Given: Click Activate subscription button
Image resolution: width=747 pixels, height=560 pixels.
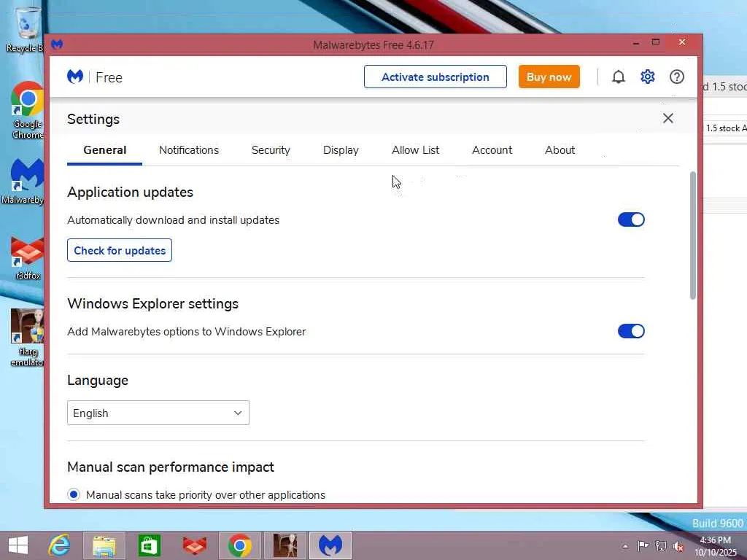Looking at the screenshot, I should coord(435,77).
